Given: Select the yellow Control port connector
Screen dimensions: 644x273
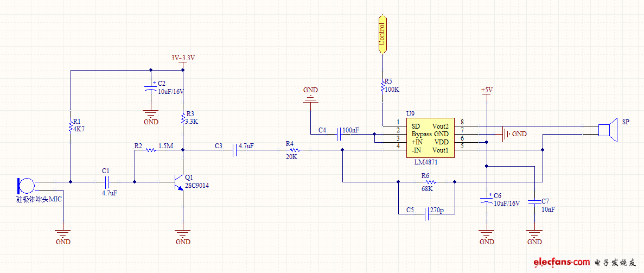Looking at the screenshot, I should (382, 35).
